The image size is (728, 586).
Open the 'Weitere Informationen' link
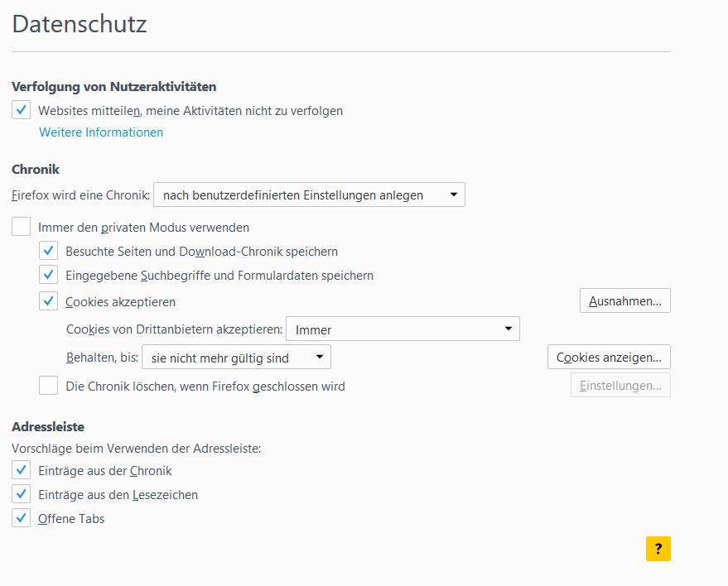(101, 132)
